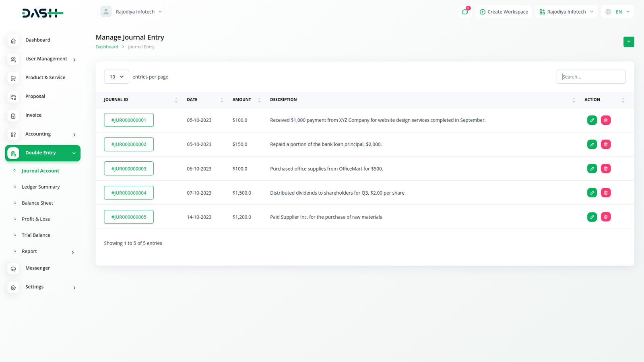The width and height of the screenshot is (644, 362).
Task: Open Profit & Loss in sidebar
Action: (36, 219)
